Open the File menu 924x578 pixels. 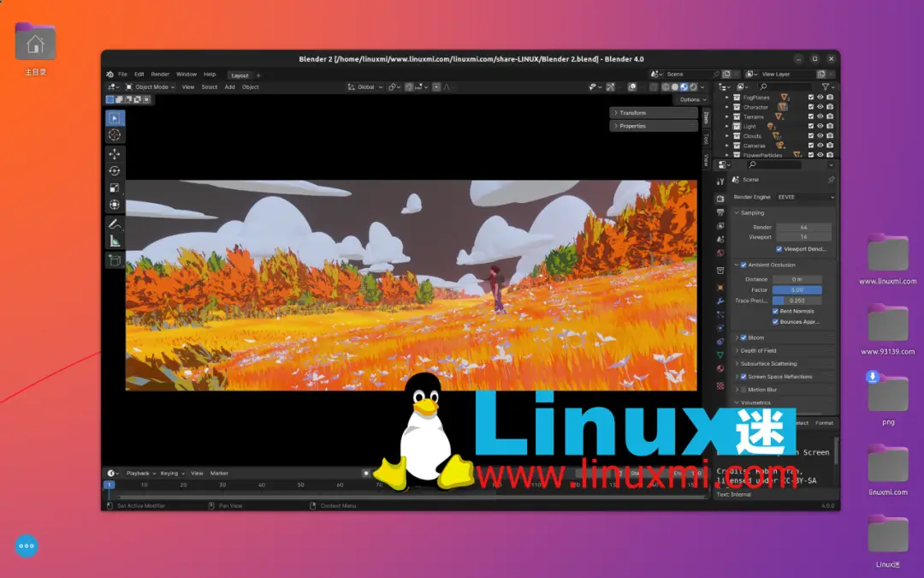tap(122, 74)
